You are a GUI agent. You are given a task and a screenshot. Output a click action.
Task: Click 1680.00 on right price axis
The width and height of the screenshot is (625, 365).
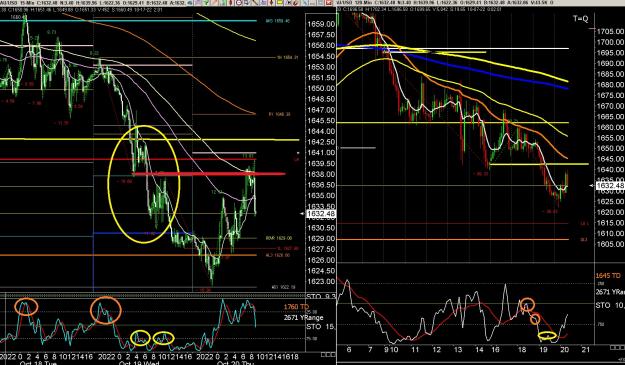(x=611, y=85)
